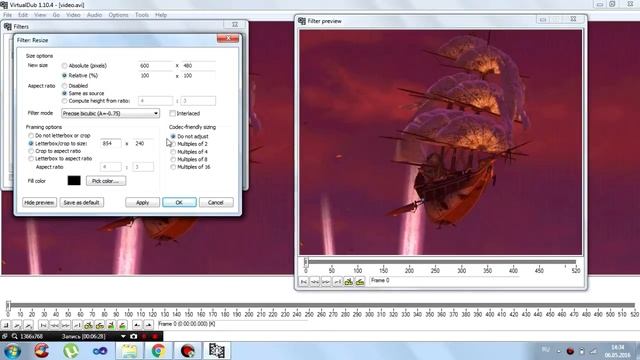Viewport: 640px width, 360px height.
Task: Open the recorder bar dropdown arrow
Action: 123,336
